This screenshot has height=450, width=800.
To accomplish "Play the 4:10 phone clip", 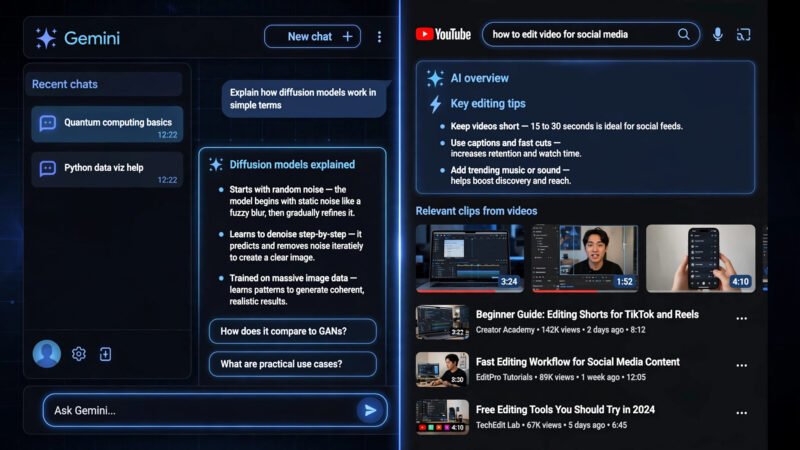I will pyautogui.click(x=701, y=258).
